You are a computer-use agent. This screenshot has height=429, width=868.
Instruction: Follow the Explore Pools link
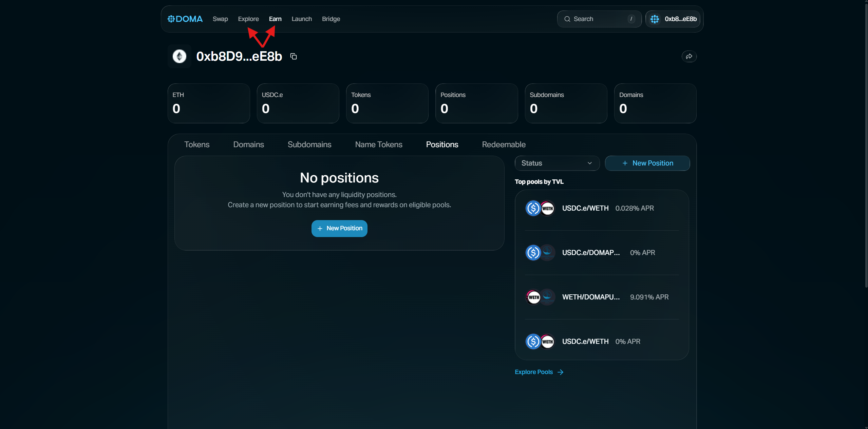pyautogui.click(x=534, y=372)
